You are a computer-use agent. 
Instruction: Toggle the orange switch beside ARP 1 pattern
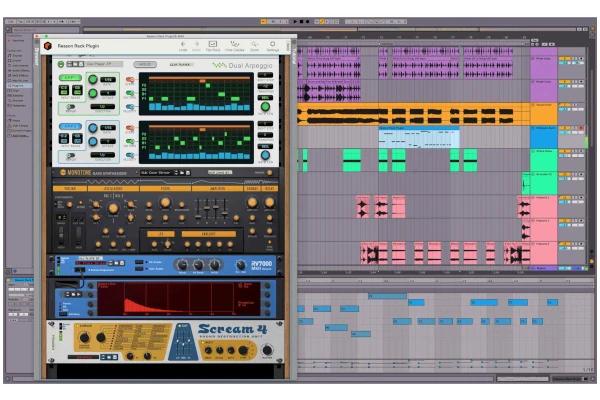(x=130, y=80)
